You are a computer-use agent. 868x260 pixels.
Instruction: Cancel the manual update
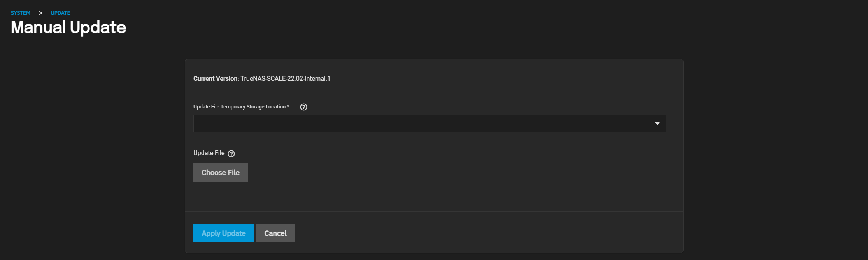pyautogui.click(x=275, y=233)
